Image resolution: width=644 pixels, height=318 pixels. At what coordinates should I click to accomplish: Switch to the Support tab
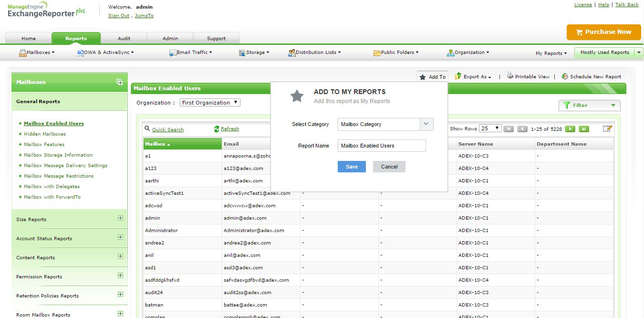[216, 39]
